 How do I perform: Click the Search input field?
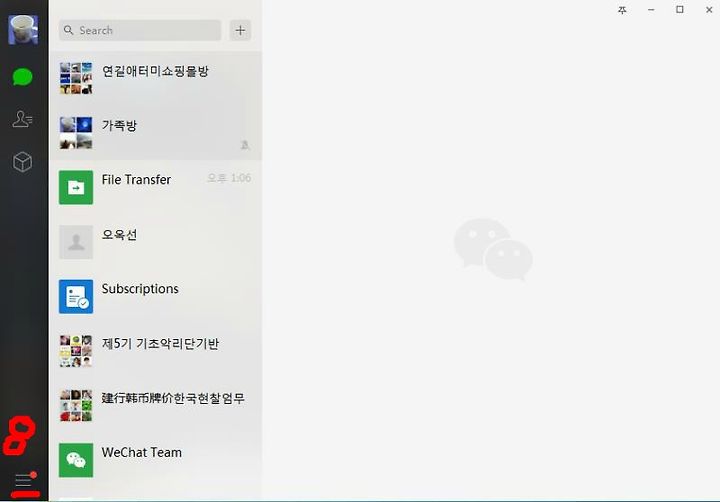pos(140,30)
